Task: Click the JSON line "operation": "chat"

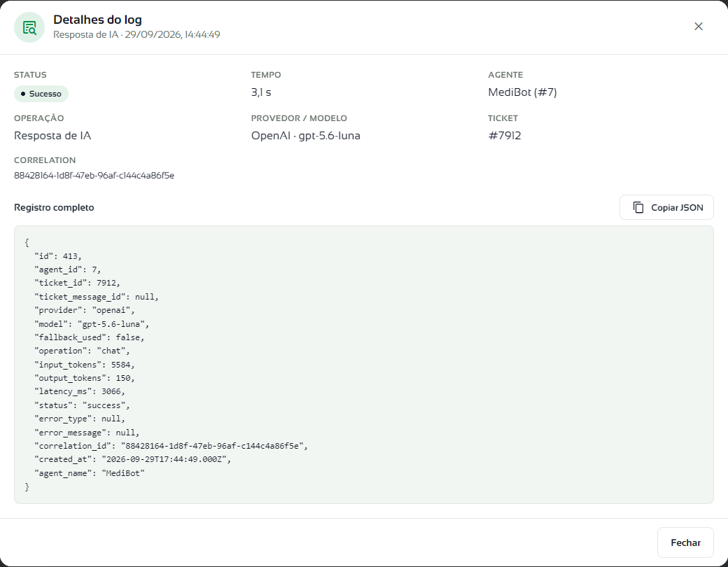Action: tap(82, 351)
